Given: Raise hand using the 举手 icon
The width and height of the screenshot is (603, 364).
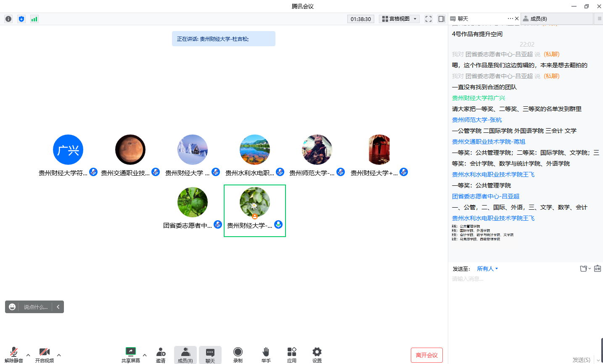Looking at the screenshot, I should pos(266,354).
